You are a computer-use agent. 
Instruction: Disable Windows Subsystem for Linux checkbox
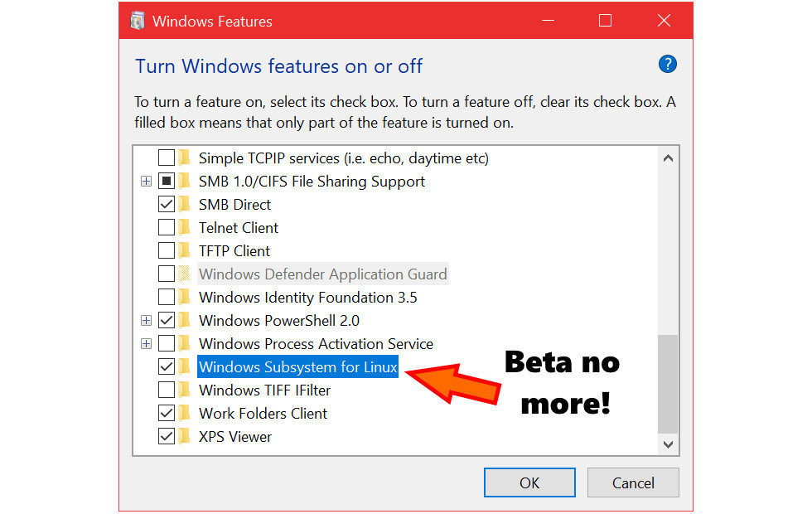(167, 366)
